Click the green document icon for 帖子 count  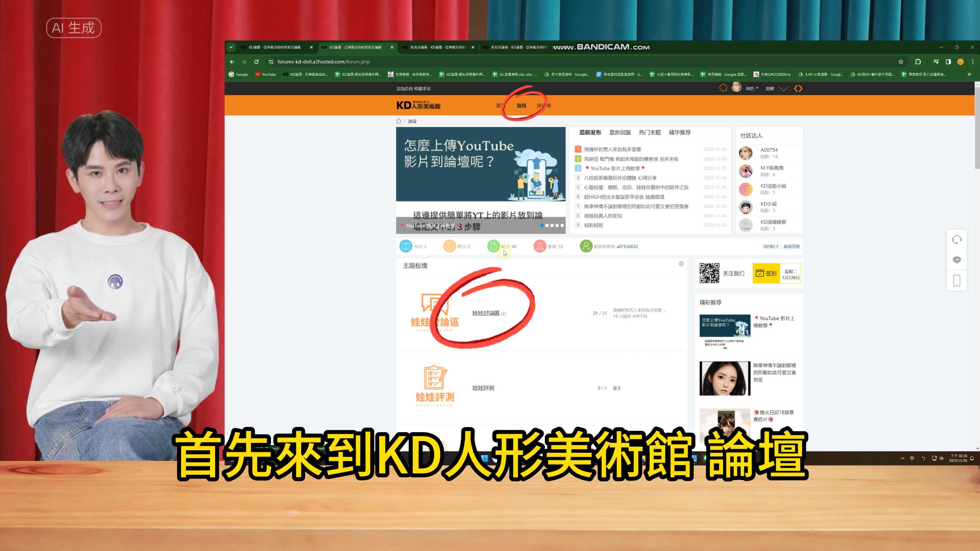coord(493,246)
